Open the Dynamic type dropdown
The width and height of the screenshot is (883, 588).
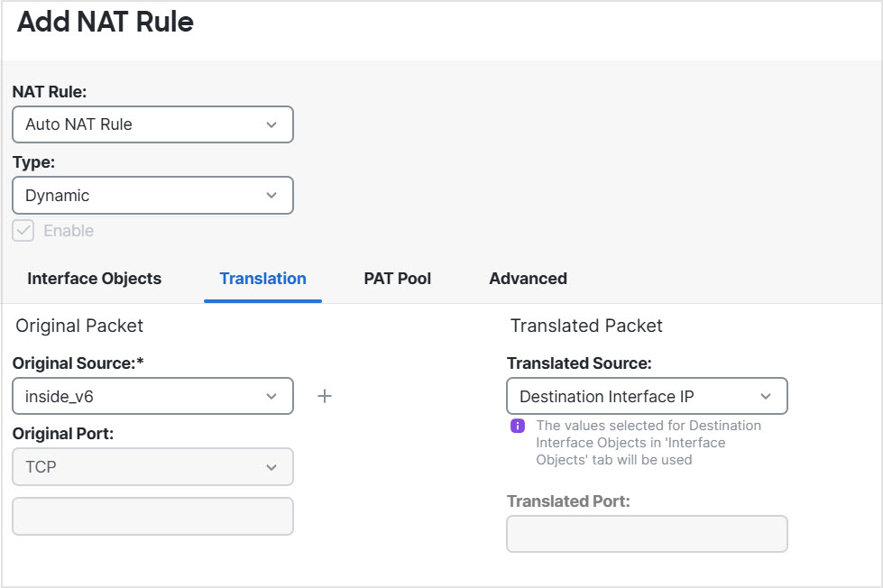coord(152,196)
